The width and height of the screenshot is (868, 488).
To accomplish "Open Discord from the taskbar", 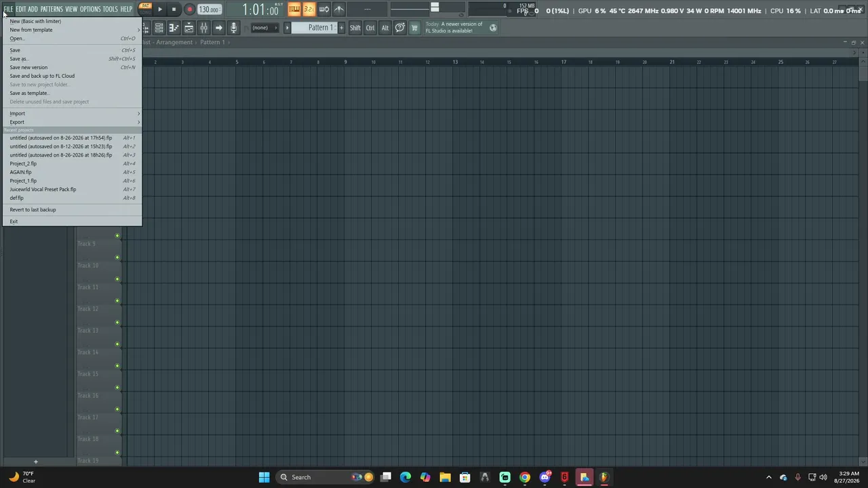I will [545, 477].
